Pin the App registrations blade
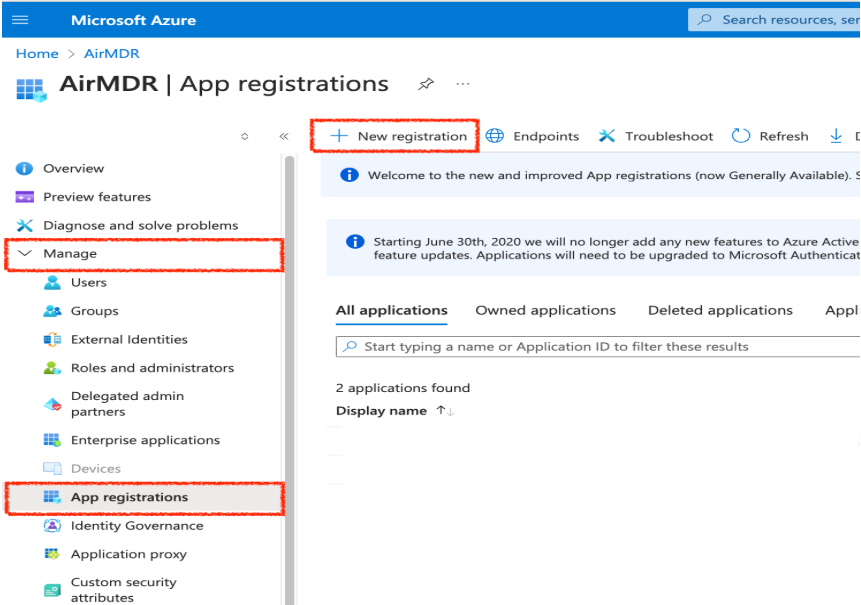This screenshot has height=605, width=861. click(426, 84)
